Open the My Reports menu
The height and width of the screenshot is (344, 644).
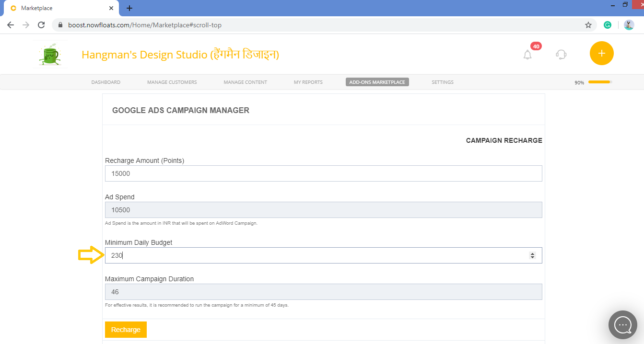308,82
